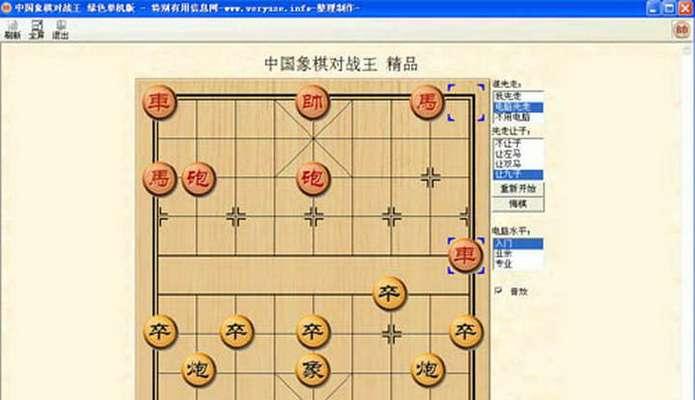The image size is (695, 400).
Task: Select the red 炮 cannon next to the left-edge horse
Action: [199, 179]
